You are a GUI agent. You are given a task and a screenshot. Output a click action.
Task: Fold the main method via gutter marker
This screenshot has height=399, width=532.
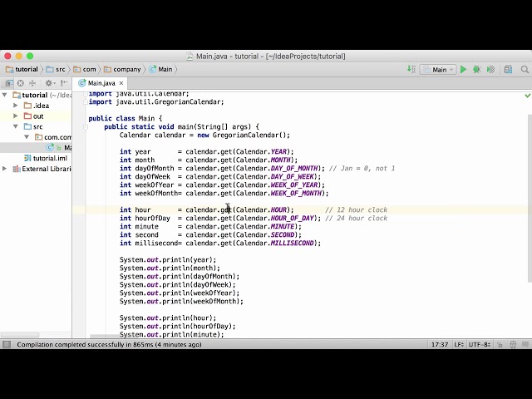(x=86, y=127)
